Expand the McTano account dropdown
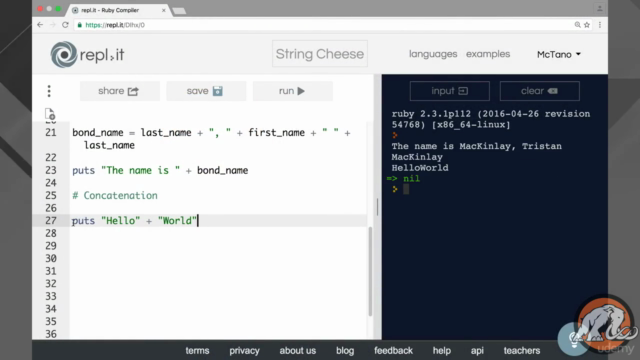This screenshot has height=360, width=640. tap(559, 54)
